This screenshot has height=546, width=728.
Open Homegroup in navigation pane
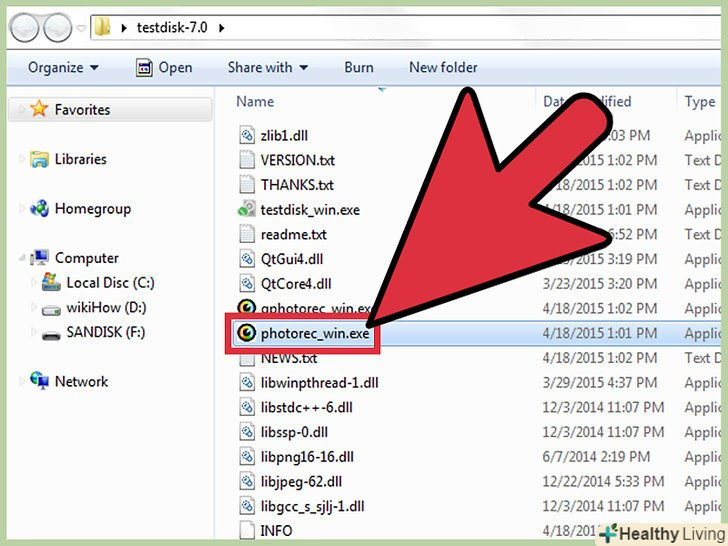click(x=93, y=209)
